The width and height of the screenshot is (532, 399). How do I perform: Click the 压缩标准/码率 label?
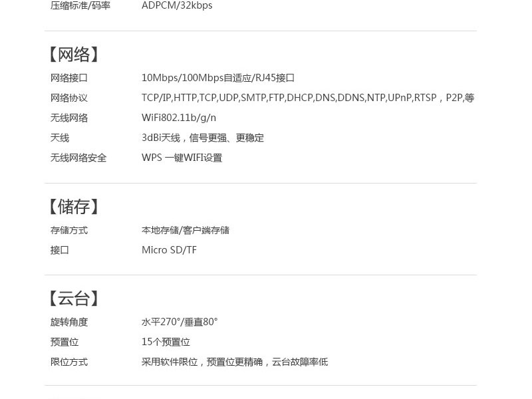[x=80, y=6]
